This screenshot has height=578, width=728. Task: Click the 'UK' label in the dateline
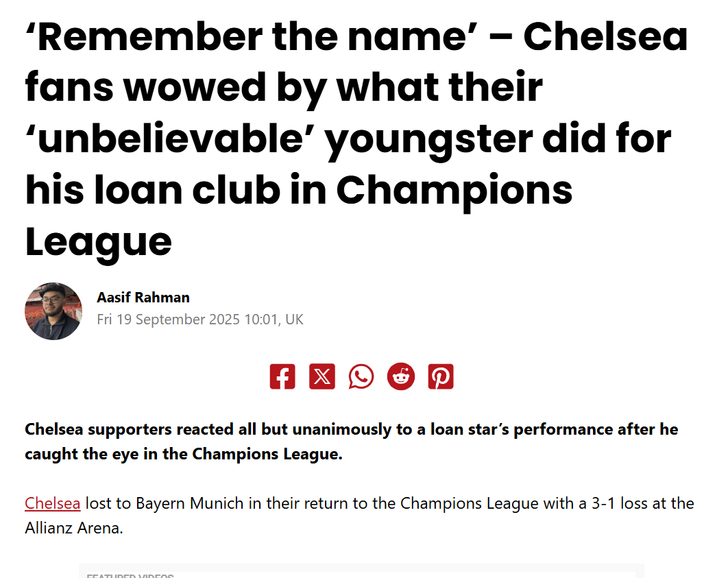click(294, 320)
